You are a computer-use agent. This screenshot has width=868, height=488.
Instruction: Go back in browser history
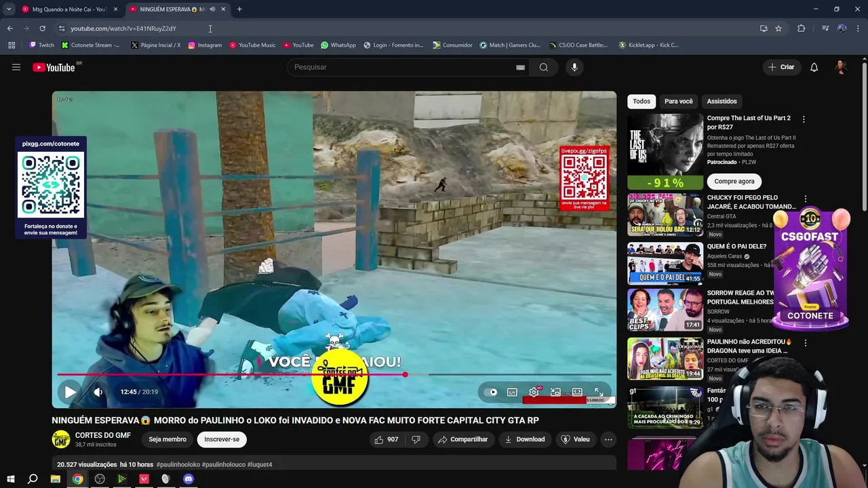[9, 28]
